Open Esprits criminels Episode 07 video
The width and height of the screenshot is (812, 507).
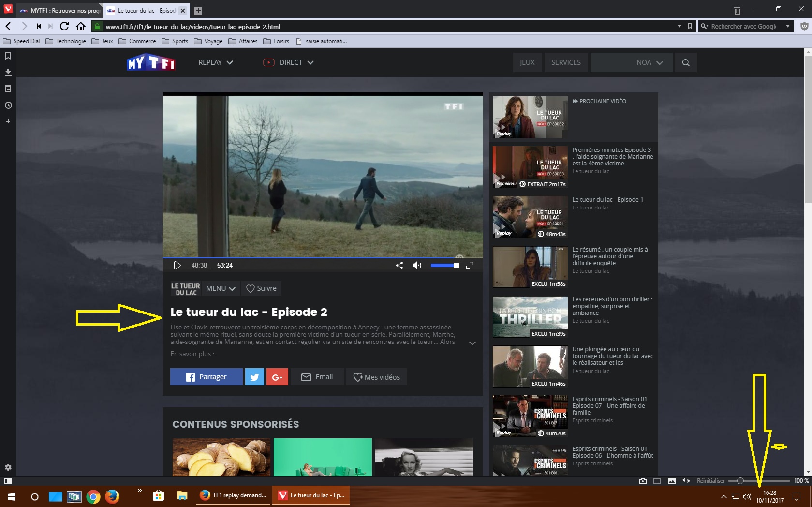coord(573,416)
